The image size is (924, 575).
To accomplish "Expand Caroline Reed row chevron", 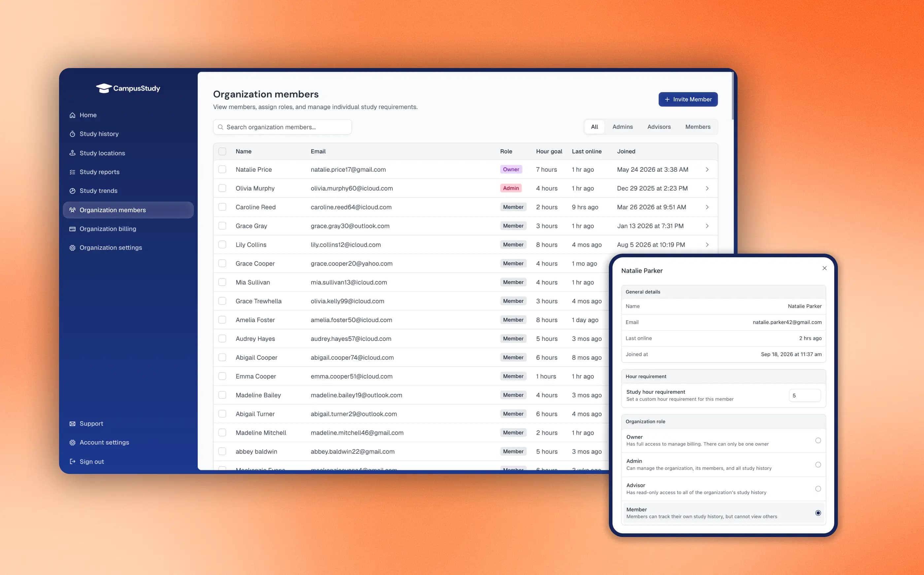I will click(707, 207).
